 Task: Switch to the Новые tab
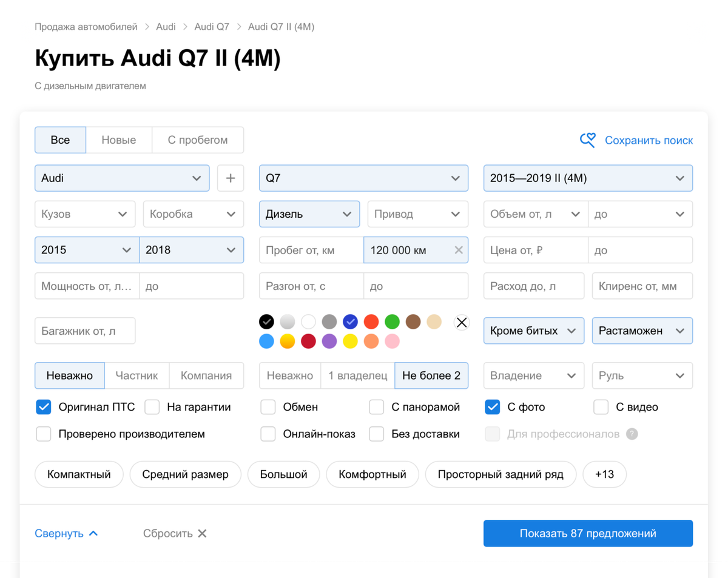tap(119, 140)
